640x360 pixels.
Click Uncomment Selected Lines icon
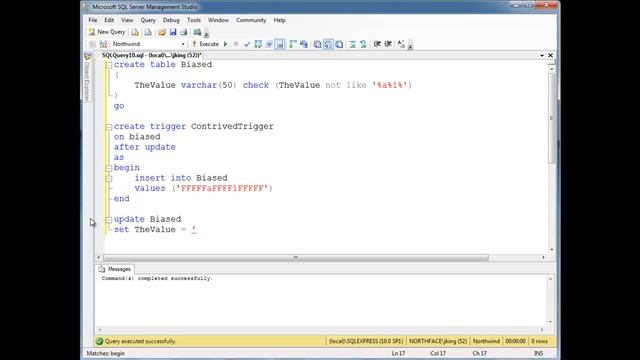(x=363, y=44)
